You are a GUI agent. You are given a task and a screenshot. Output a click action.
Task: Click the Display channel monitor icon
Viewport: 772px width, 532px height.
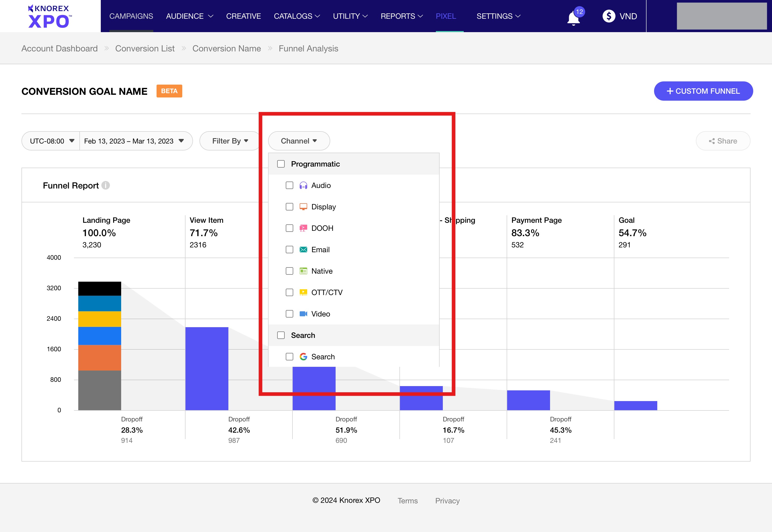[x=303, y=207]
